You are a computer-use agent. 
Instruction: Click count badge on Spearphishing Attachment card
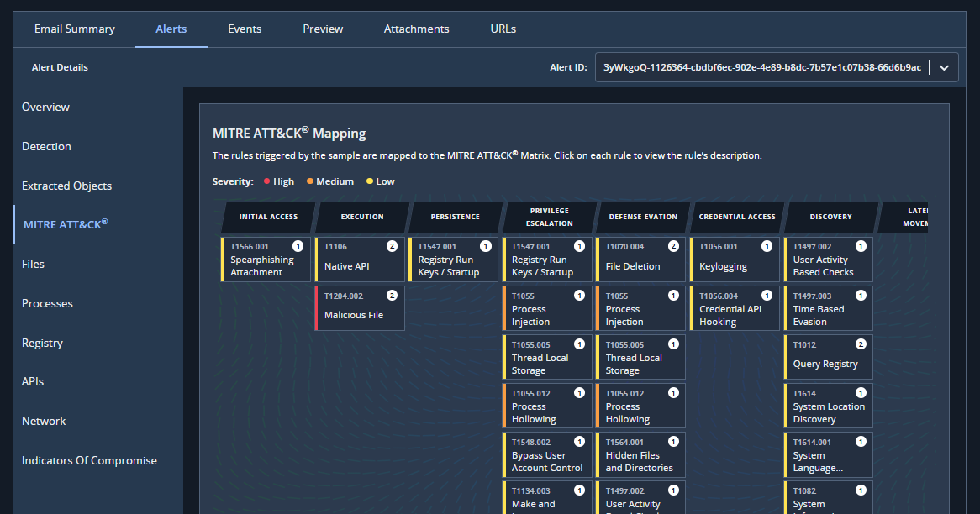point(298,246)
